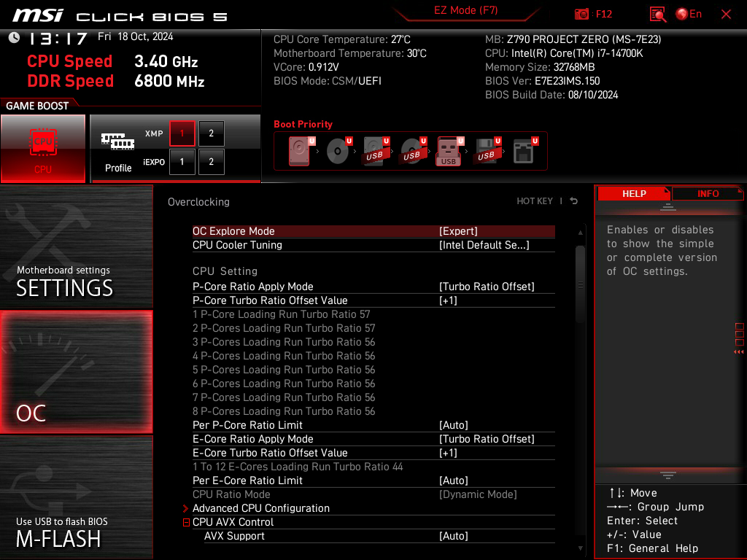Click the date 'Fri 18 Oct, 2024'
Viewport: 747px width, 560px height.
pyautogui.click(x=135, y=36)
